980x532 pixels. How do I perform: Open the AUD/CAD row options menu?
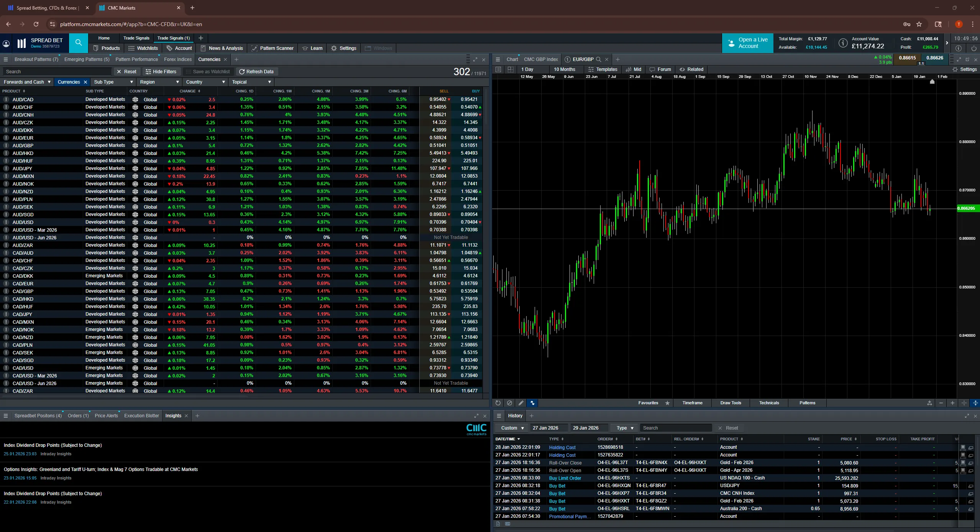click(x=6, y=99)
